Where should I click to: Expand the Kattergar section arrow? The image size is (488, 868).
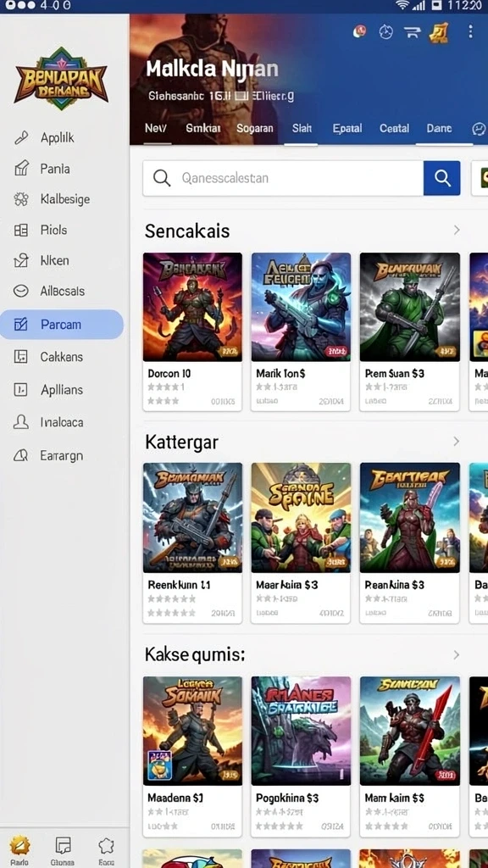click(x=457, y=441)
